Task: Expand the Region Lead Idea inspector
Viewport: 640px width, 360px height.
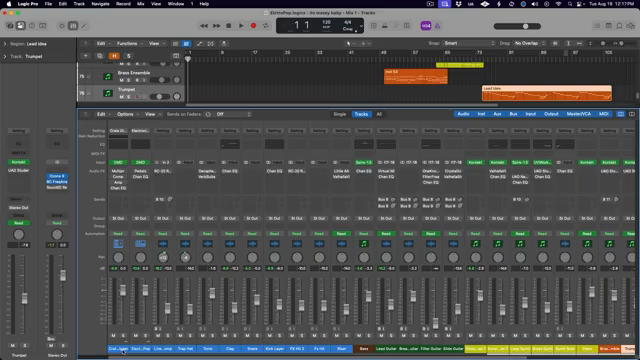Action: tap(5, 44)
